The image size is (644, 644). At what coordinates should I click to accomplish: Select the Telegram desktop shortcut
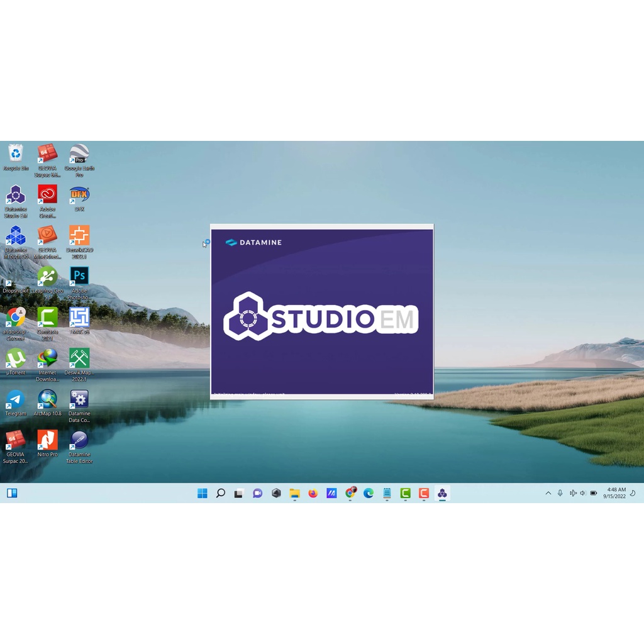[x=16, y=402]
